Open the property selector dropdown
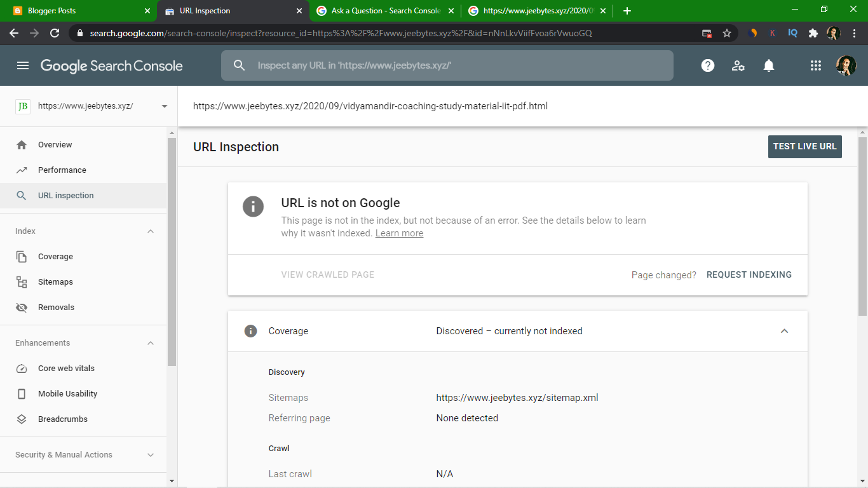Screen dimensions: 868x488 click(x=164, y=106)
